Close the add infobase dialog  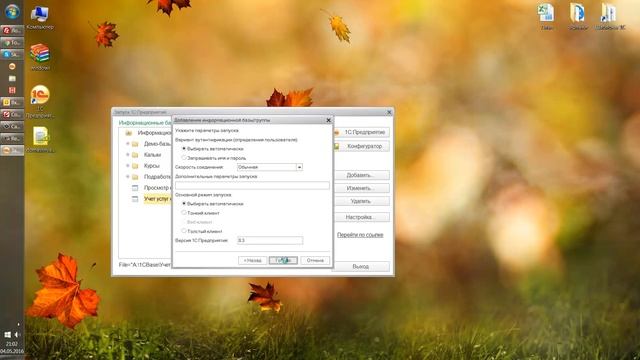pos(329,120)
